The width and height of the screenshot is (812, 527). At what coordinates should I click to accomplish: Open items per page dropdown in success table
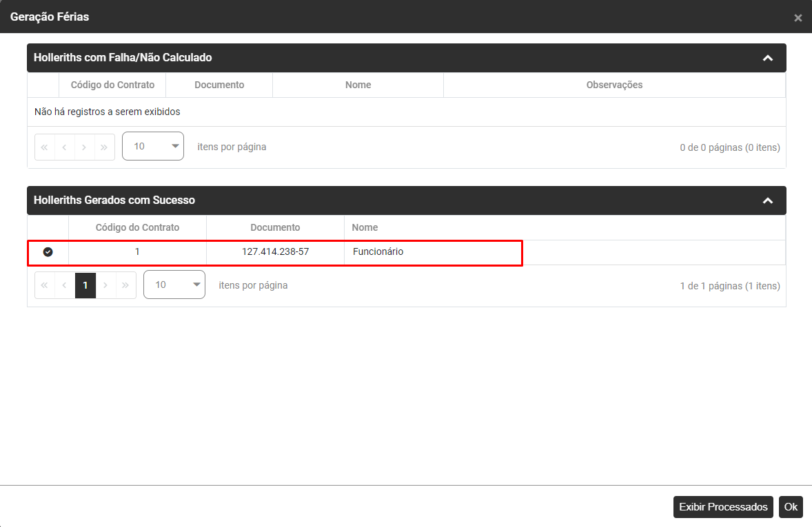coord(174,285)
